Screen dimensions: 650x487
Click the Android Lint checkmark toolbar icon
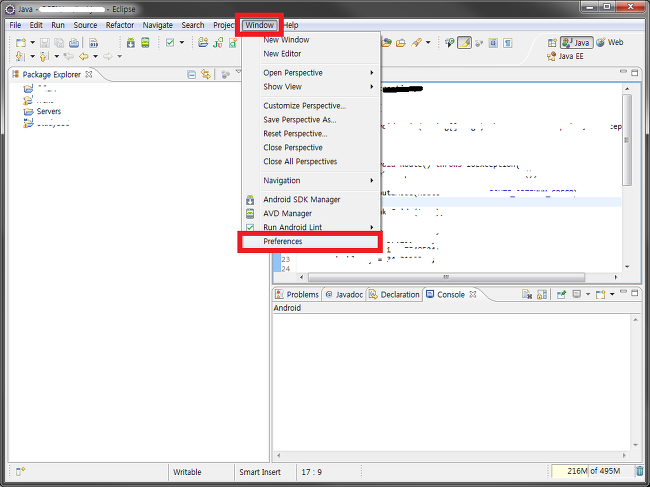click(x=170, y=43)
